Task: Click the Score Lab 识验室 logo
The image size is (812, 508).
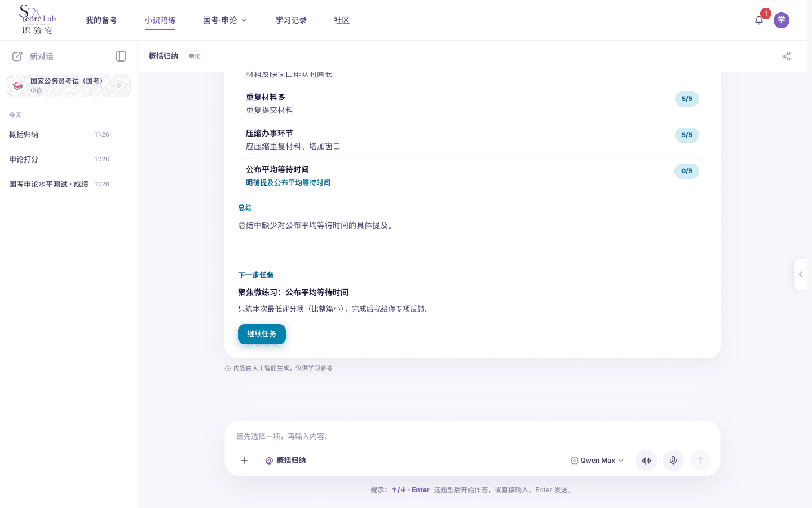Action: coord(38,20)
